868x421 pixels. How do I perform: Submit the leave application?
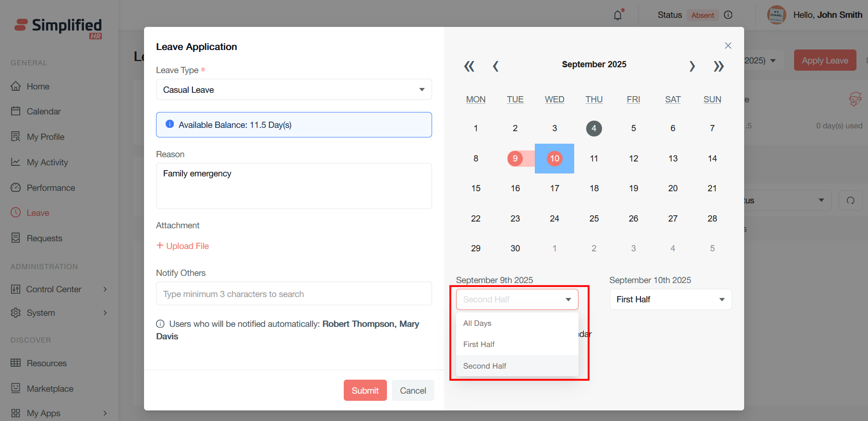tap(365, 391)
